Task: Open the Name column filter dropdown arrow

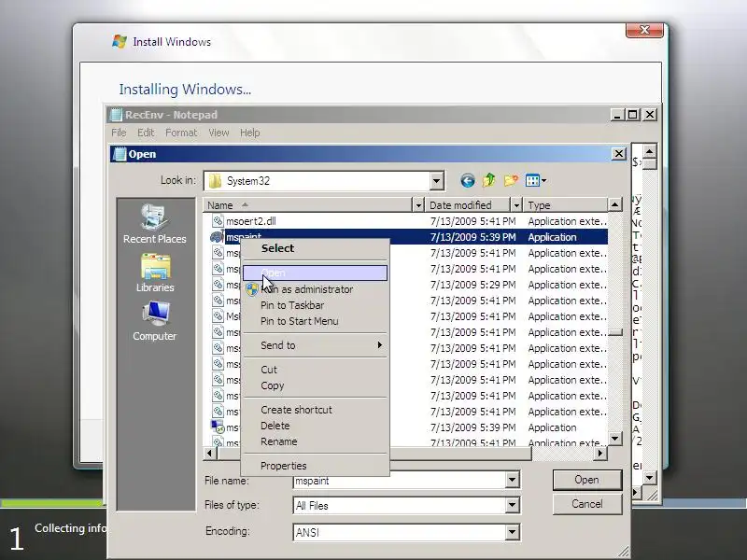Action: pos(417,205)
